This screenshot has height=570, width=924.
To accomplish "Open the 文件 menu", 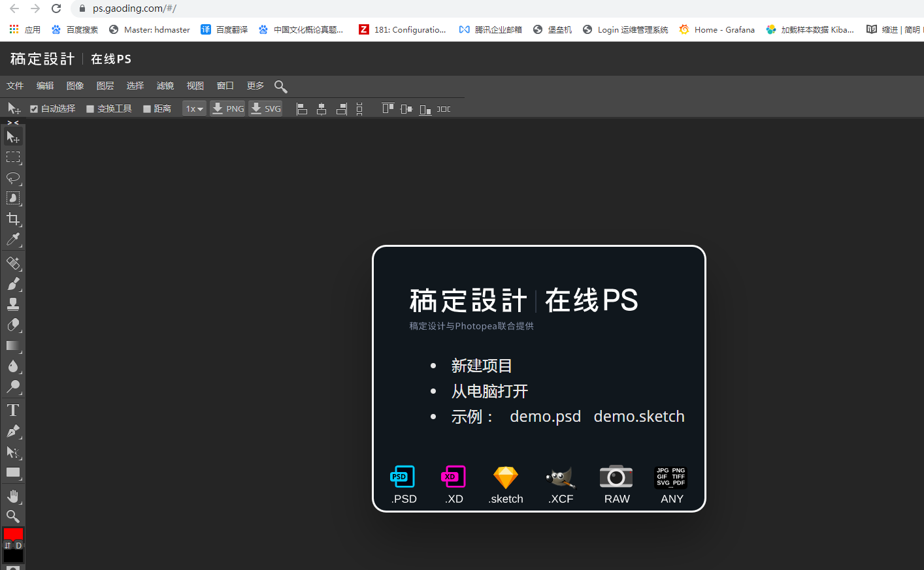I will (x=15, y=86).
